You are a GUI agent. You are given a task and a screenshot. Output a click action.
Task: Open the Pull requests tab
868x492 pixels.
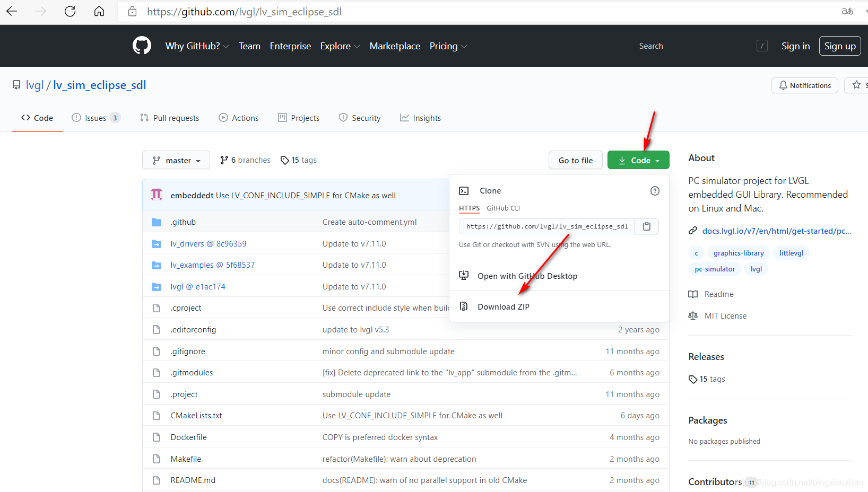(x=170, y=118)
